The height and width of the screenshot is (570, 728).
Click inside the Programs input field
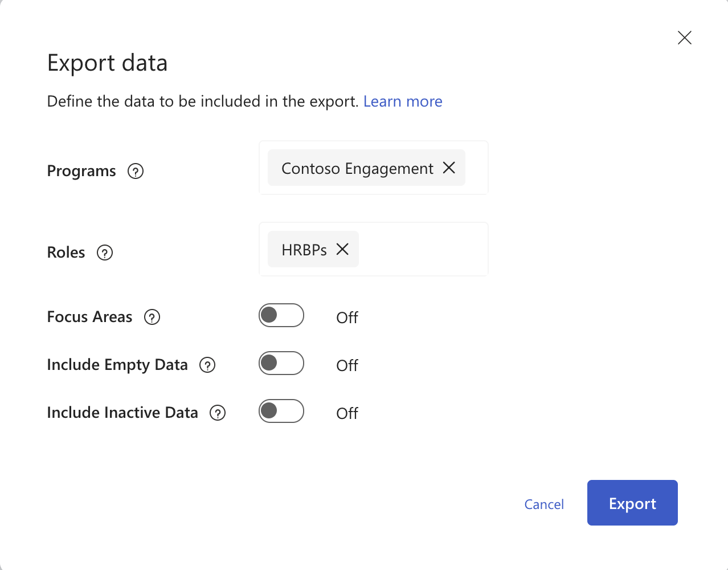pos(477,168)
